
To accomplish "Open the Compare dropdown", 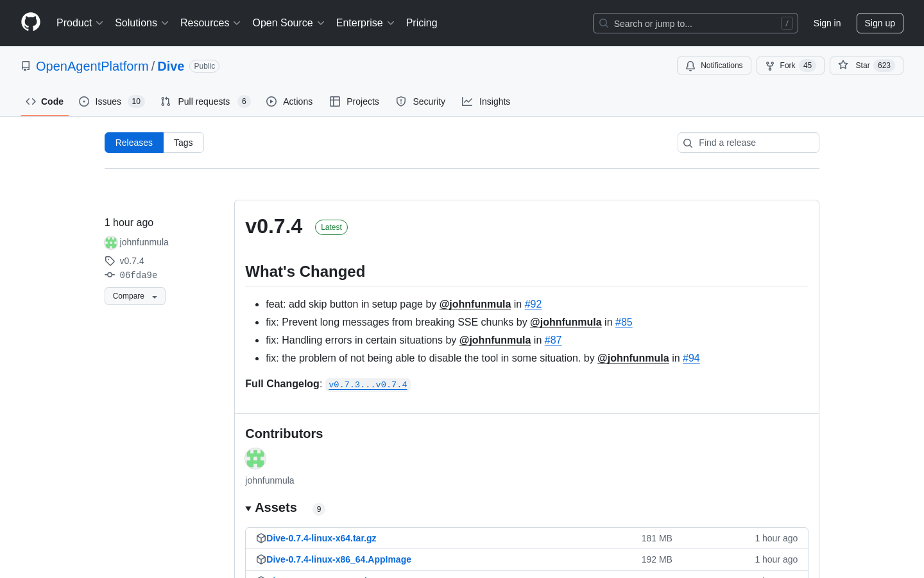I will pos(135,296).
